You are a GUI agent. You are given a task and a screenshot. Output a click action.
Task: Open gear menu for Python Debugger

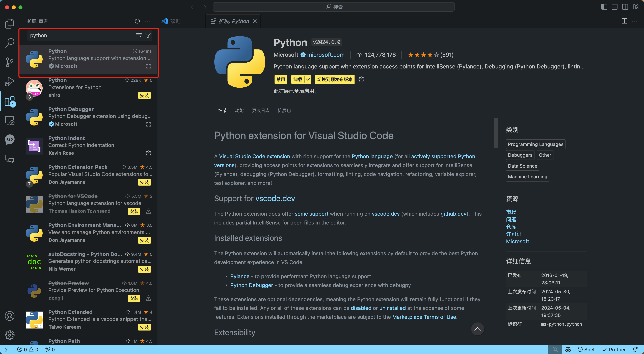click(148, 124)
